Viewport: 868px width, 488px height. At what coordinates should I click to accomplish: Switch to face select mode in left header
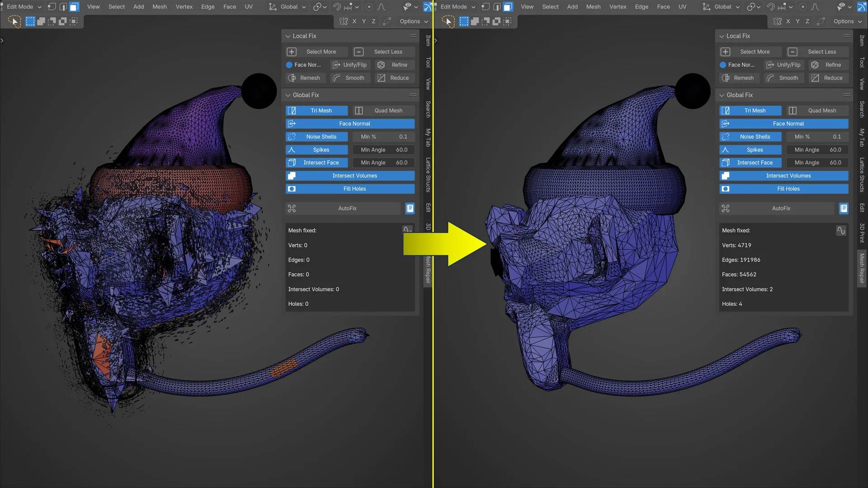click(74, 7)
